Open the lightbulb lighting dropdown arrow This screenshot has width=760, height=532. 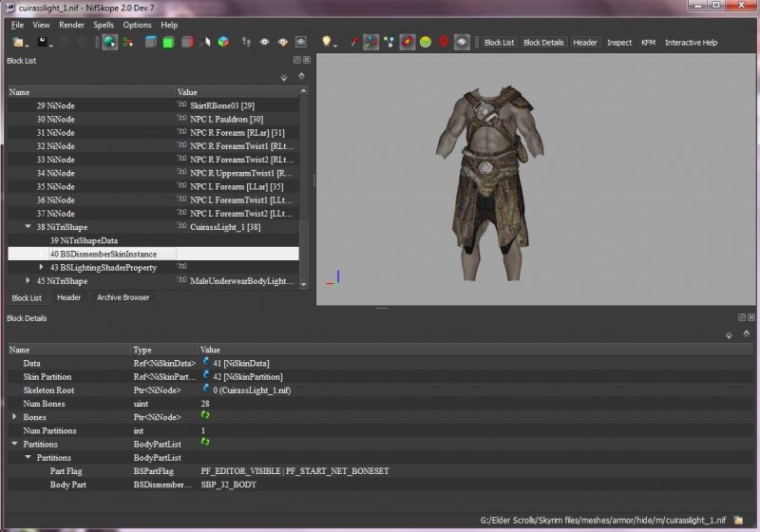[334, 45]
